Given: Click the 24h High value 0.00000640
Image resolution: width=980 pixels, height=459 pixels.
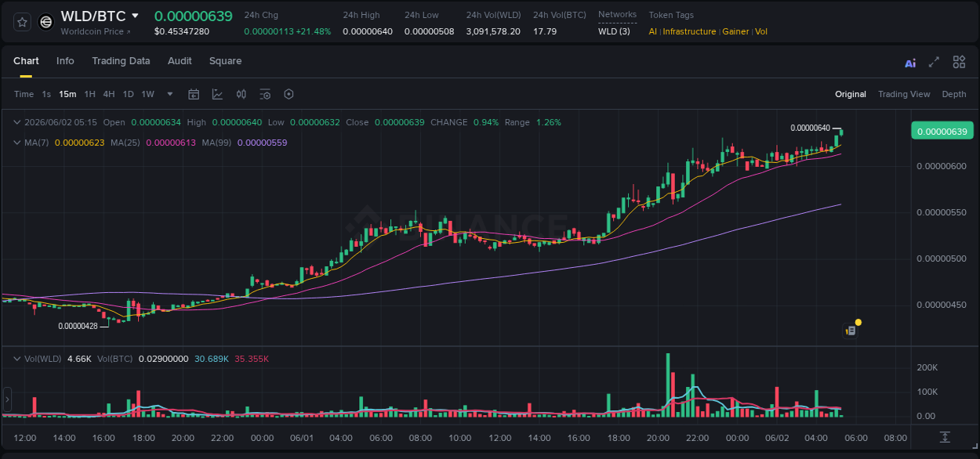Looking at the screenshot, I should point(367,31).
